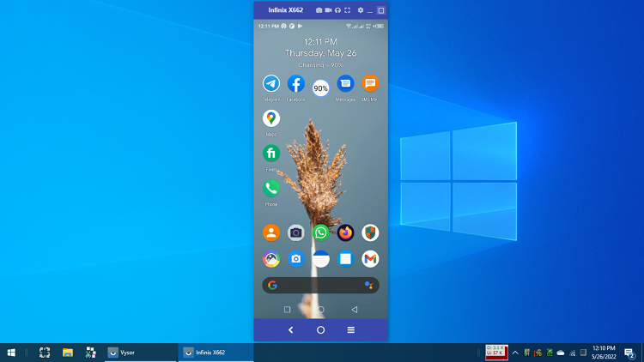Screen dimensions: 644x362
Task: Open the Windows notification center
Action: click(x=629, y=353)
